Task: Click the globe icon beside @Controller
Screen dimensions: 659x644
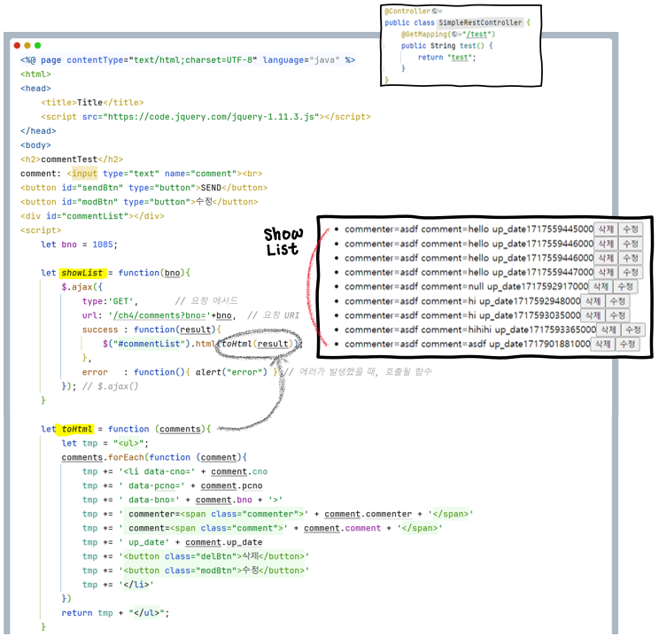Action: coord(435,12)
